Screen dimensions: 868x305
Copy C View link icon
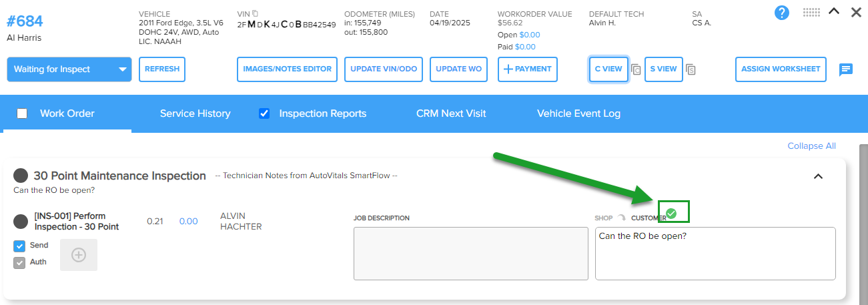(x=636, y=69)
